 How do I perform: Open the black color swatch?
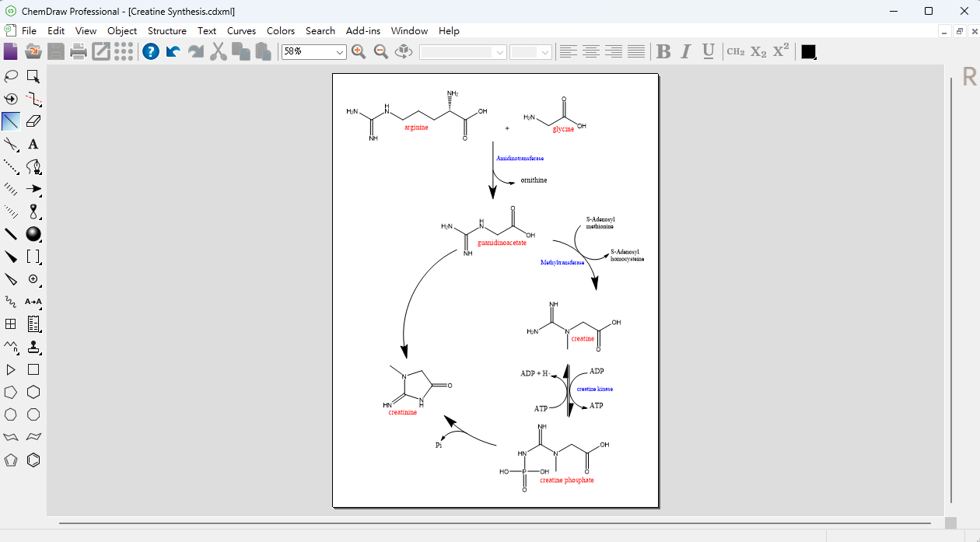click(809, 51)
